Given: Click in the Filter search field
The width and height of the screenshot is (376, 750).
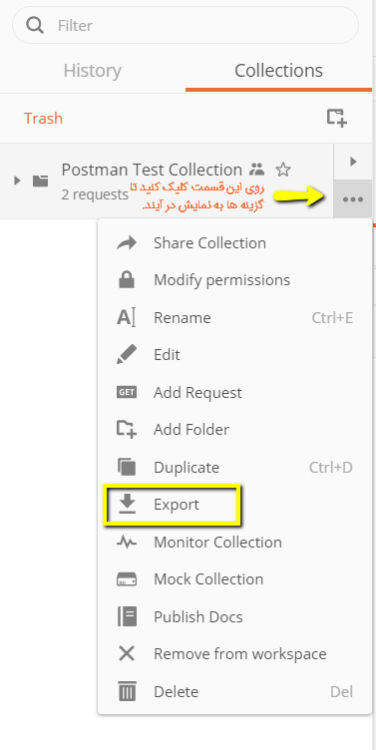Looking at the screenshot, I should coord(185,25).
